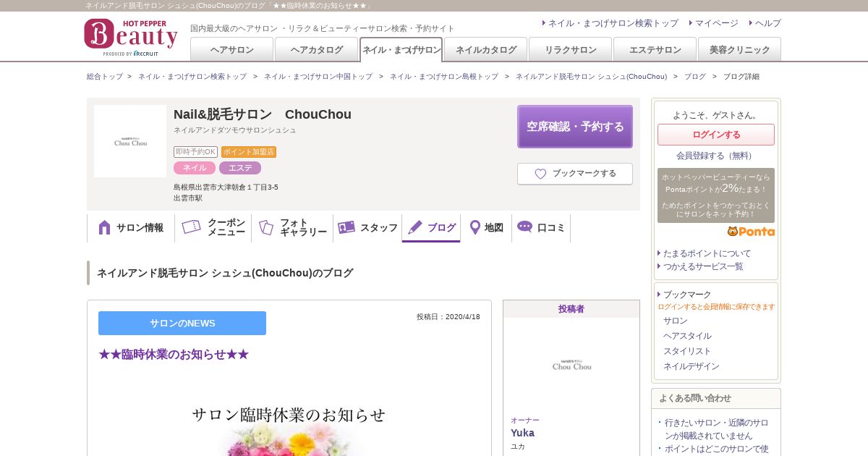Viewport: 868px width, 456px height.
Task: Click the よくある問い合わせ heading
Action: [695, 398]
